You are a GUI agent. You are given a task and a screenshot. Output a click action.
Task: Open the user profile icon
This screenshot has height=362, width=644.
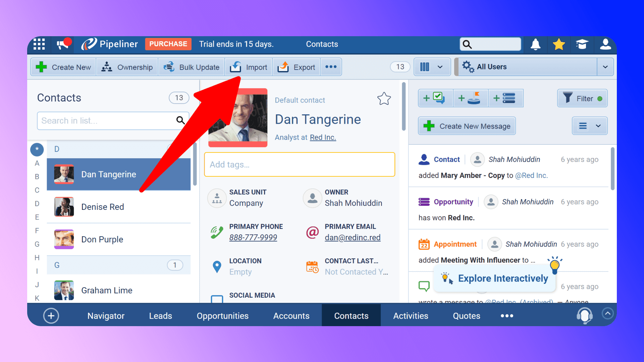[605, 44]
